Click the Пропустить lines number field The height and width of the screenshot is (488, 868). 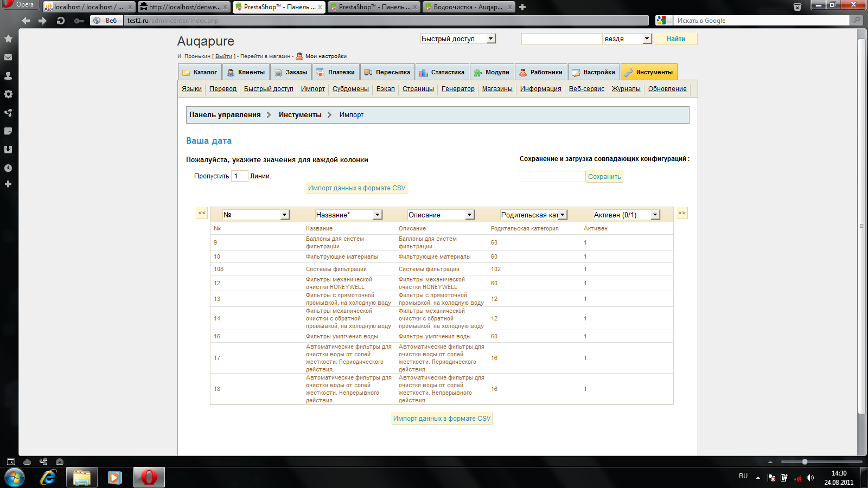(x=239, y=176)
